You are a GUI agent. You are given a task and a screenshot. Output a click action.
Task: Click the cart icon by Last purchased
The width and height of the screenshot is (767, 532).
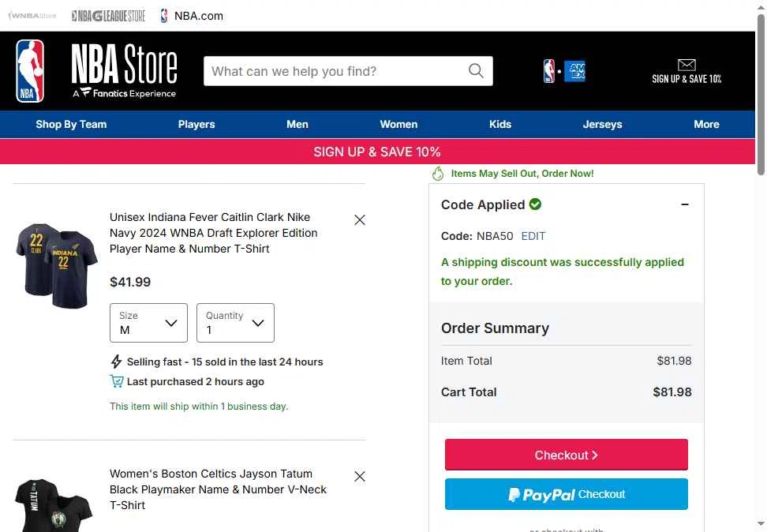tap(117, 381)
